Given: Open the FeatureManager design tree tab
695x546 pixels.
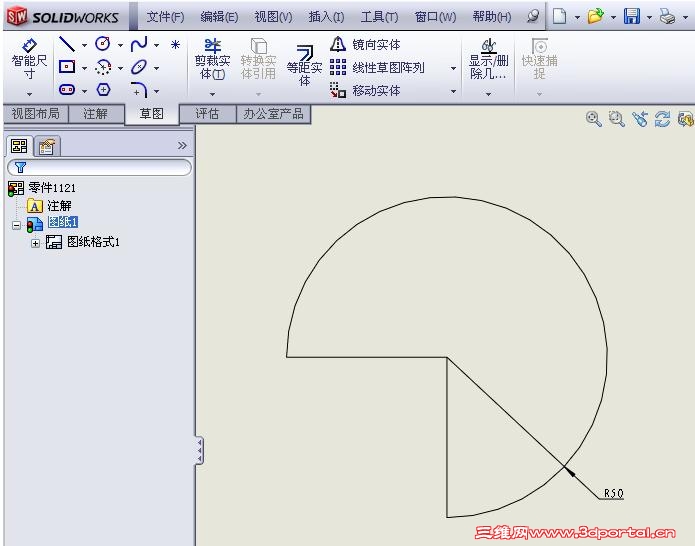Looking at the screenshot, I should (x=19, y=146).
